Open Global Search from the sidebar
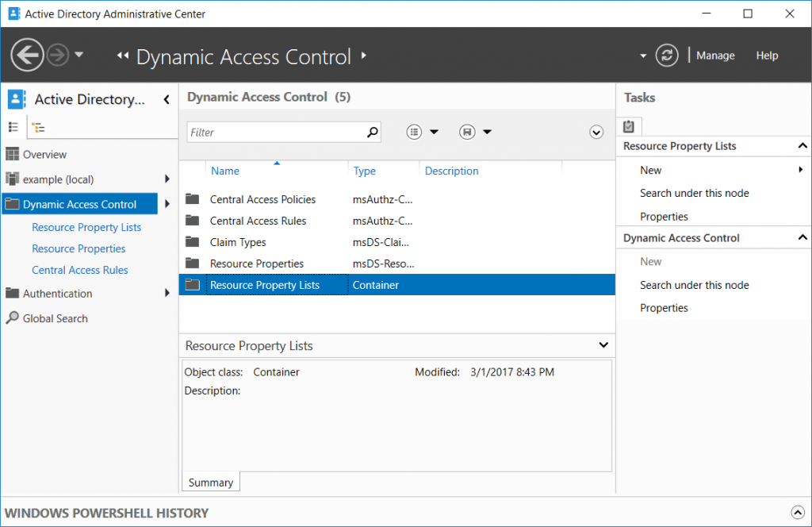This screenshot has width=812, height=527. tap(54, 318)
